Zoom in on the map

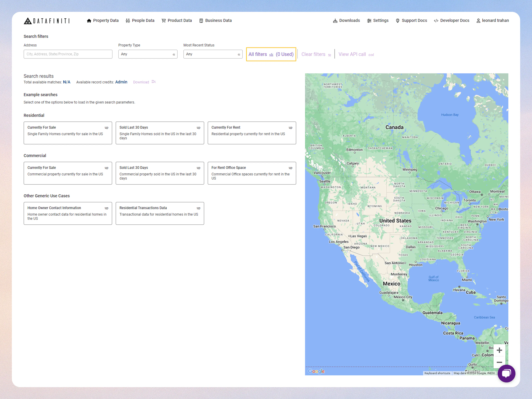[500, 350]
